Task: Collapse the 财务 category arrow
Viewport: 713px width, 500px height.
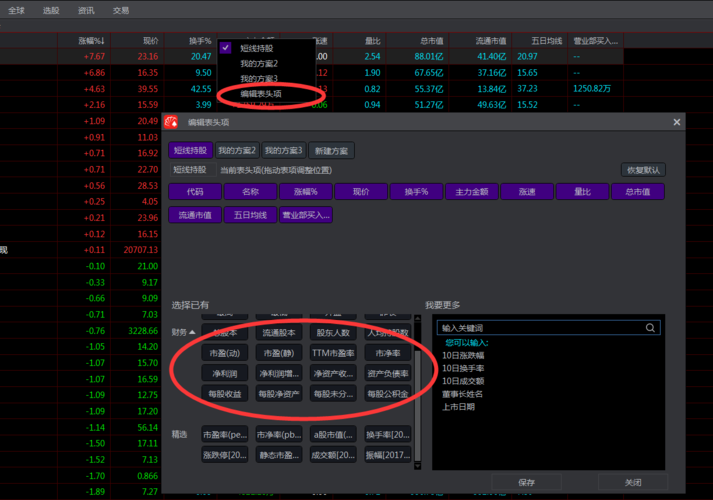Action: (193, 331)
